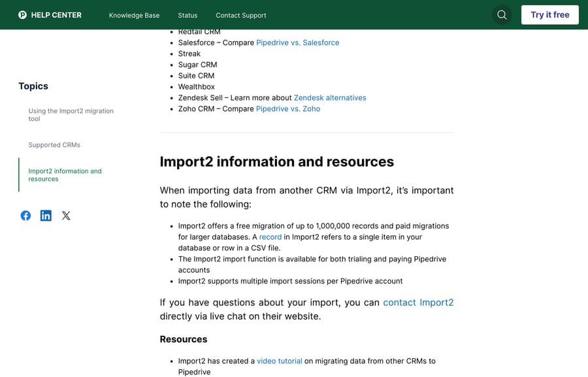
Task: Click the Redtail CRM list item
Action: [199, 32]
